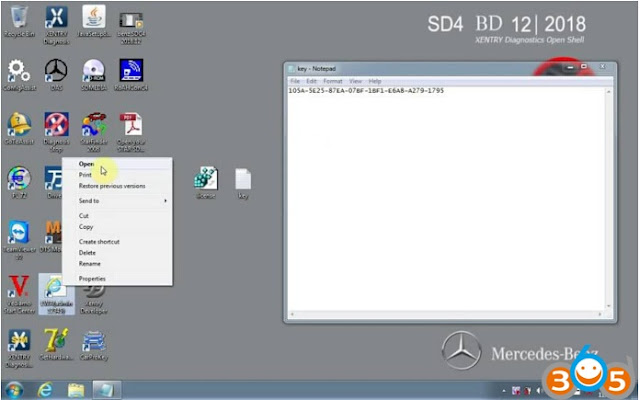Click the Notepad vertical scrollbar down arrow
The image size is (640, 400).
[x=608, y=306]
